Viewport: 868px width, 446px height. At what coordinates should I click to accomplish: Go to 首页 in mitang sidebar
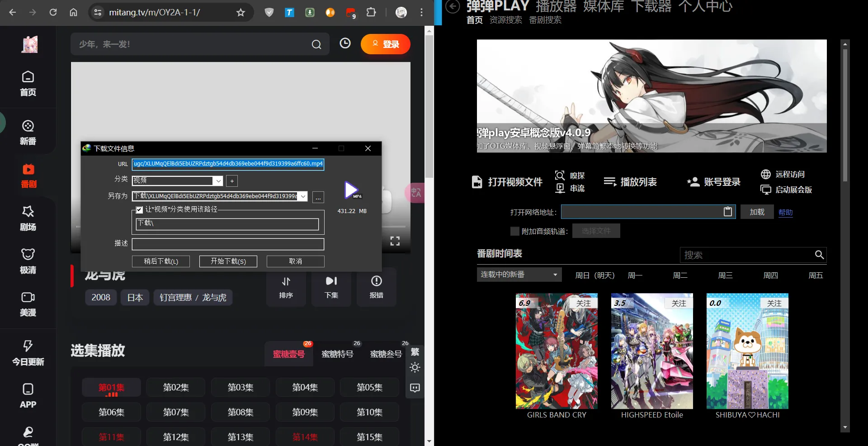tap(28, 84)
